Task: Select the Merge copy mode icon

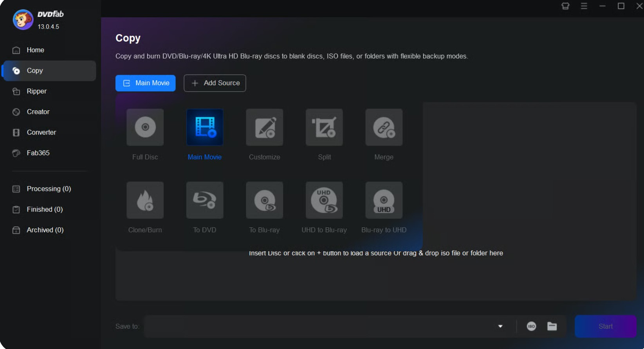Action: (384, 127)
